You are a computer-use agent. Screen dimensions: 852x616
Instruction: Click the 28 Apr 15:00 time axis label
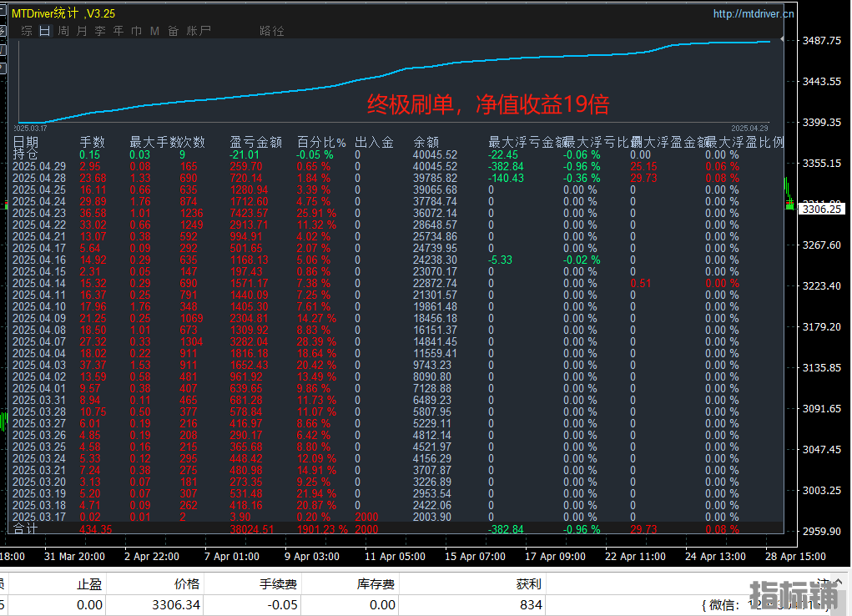[795, 556]
